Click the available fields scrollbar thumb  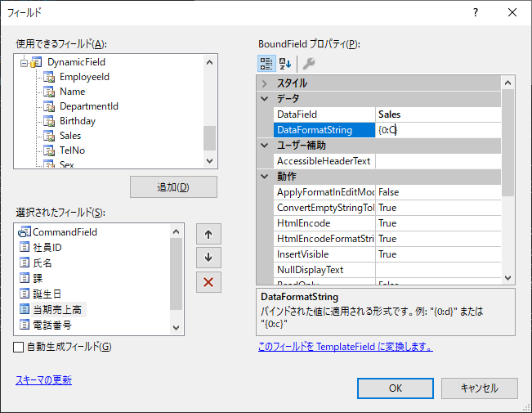(x=210, y=138)
